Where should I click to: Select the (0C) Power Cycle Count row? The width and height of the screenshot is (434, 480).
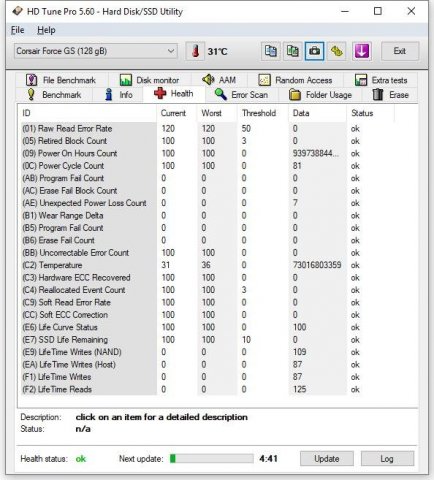point(207,166)
